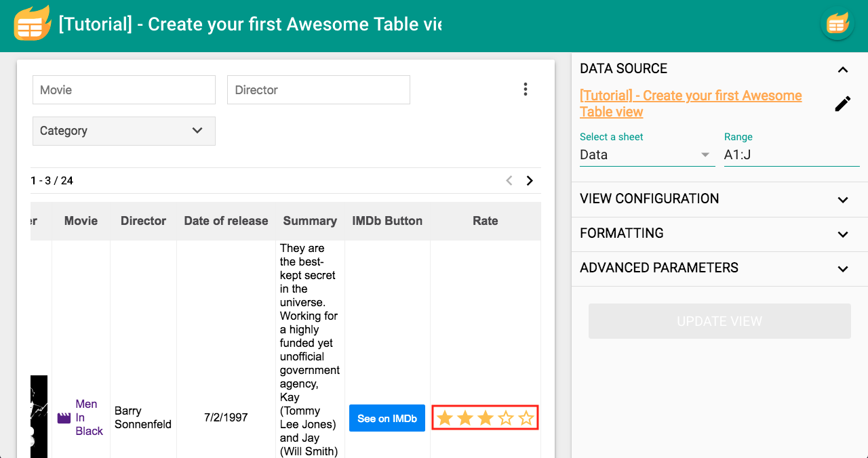Image resolution: width=868 pixels, height=458 pixels.
Task: Click the Men In Black poster thumbnail
Action: [39, 417]
